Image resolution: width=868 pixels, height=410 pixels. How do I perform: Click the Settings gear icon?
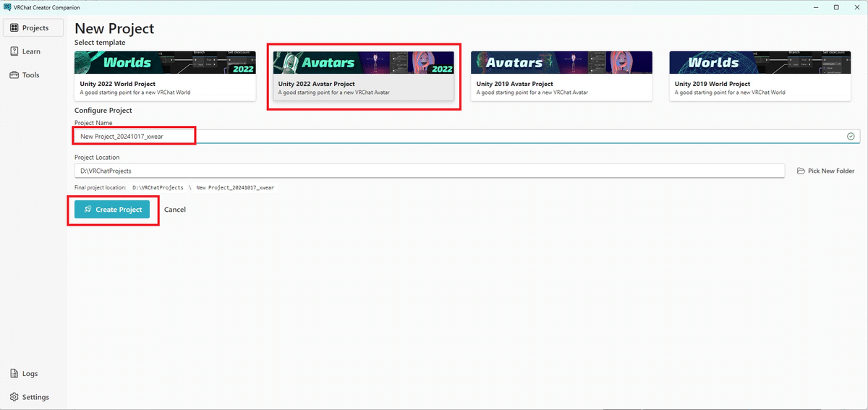tap(14, 397)
